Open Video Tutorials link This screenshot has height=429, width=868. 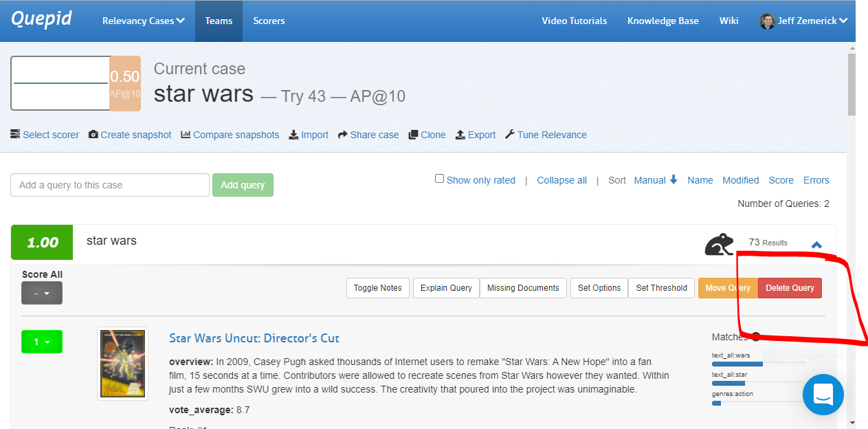[574, 21]
